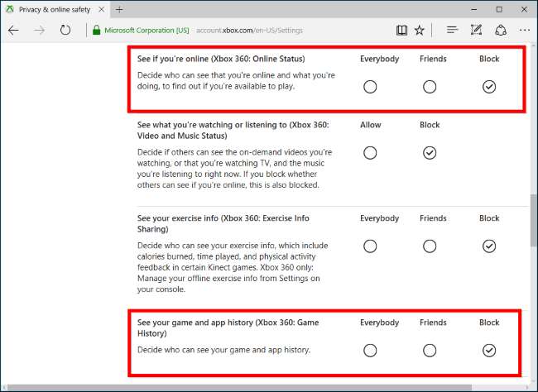Select Allow for watching or listening status
Viewport: 538px width, 392px height.
pyautogui.click(x=370, y=152)
